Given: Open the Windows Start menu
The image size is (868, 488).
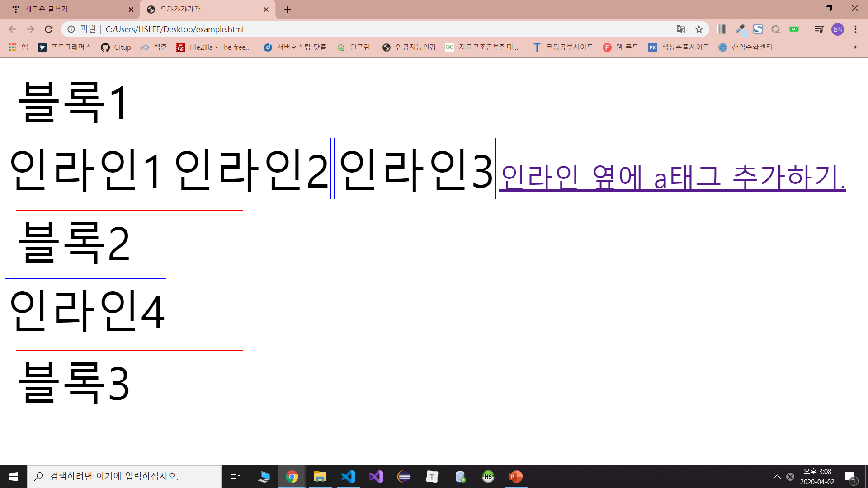Looking at the screenshot, I should [14, 477].
